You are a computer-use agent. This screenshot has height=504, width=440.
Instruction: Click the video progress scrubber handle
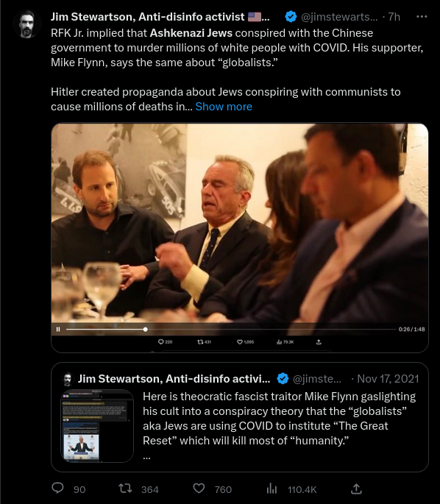(146, 329)
